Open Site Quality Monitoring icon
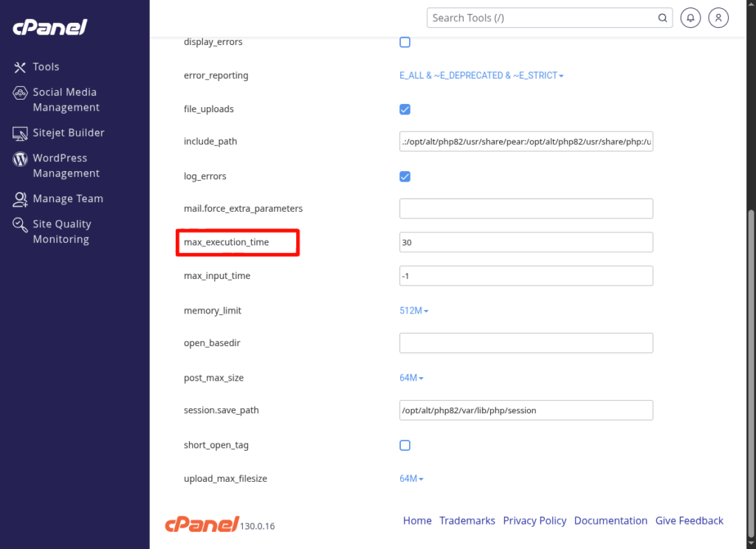756x549 pixels. (20, 225)
